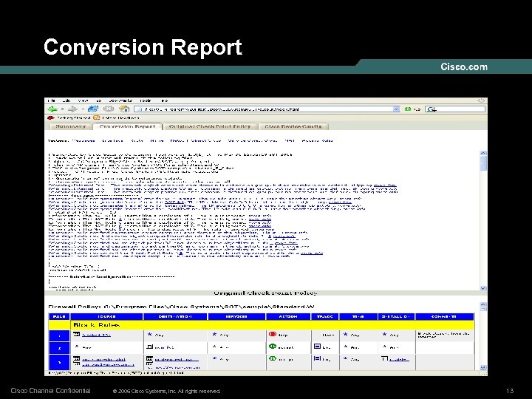The height and width of the screenshot is (399, 532).
Task: Click the policy pane scroll-up arrow
Action: pos(483,304)
